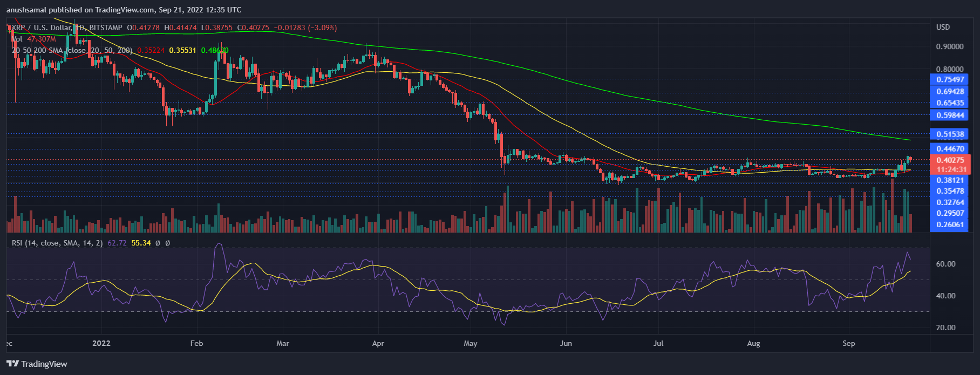Click the RSI axis value 40.00

tap(945, 296)
